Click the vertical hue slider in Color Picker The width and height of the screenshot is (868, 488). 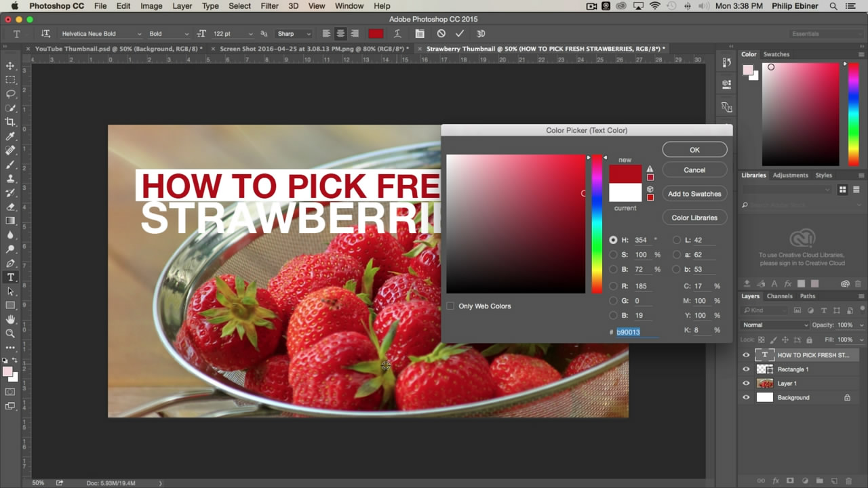tap(597, 224)
